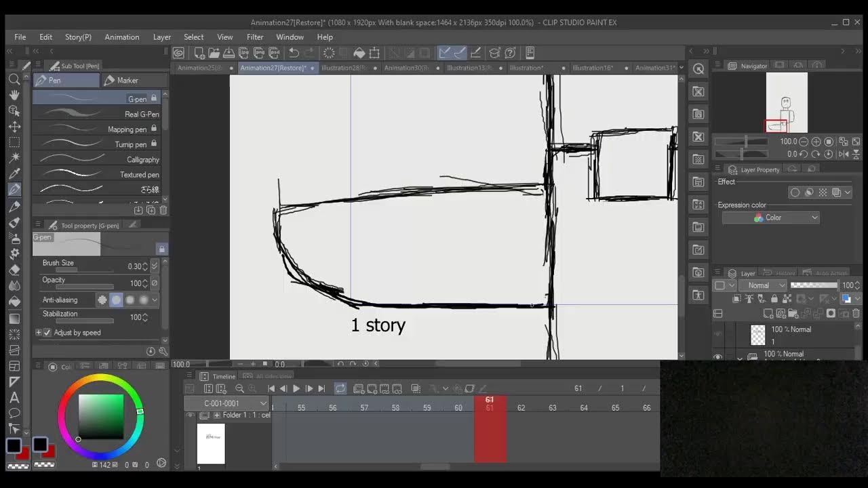The height and width of the screenshot is (488, 868).
Task: Select the Eraser tool
Action: (x=14, y=269)
